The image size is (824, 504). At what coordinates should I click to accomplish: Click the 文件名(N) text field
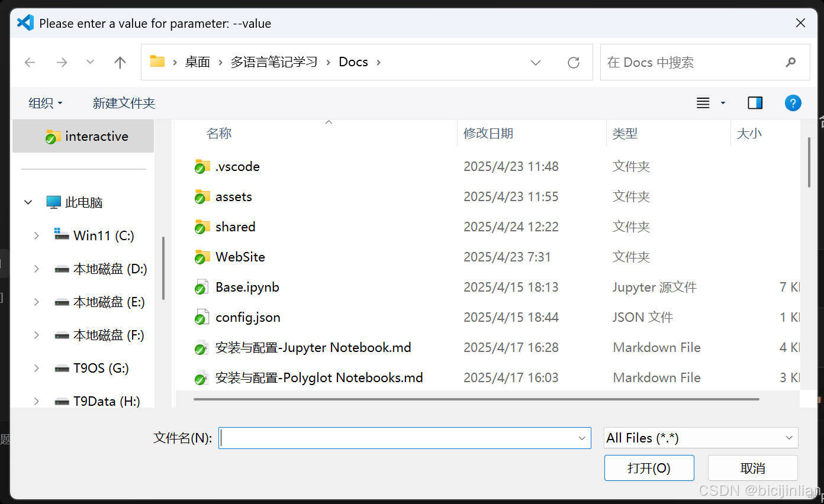(405, 438)
